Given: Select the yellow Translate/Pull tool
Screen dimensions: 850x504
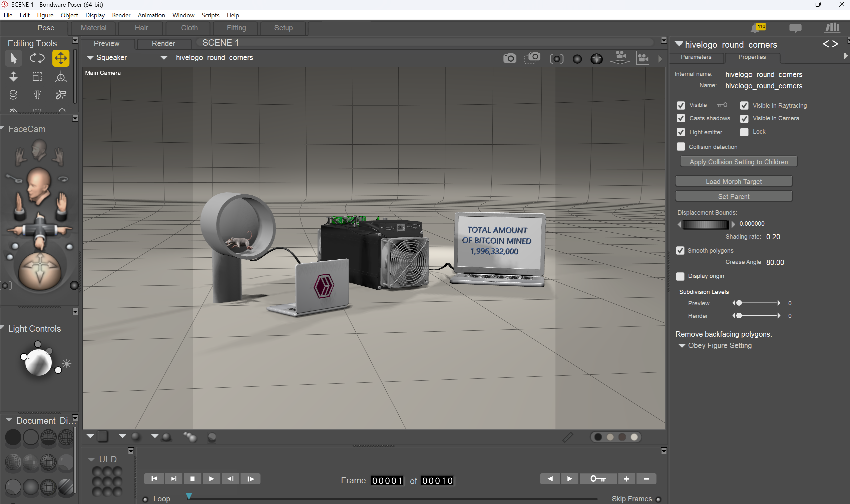Looking at the screenshot, I should pyautogui.click(x=61, y=58).
